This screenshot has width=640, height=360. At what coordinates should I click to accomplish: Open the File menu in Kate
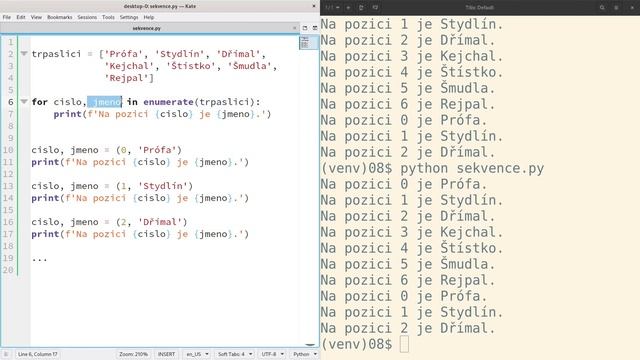(x=7, y=17)
